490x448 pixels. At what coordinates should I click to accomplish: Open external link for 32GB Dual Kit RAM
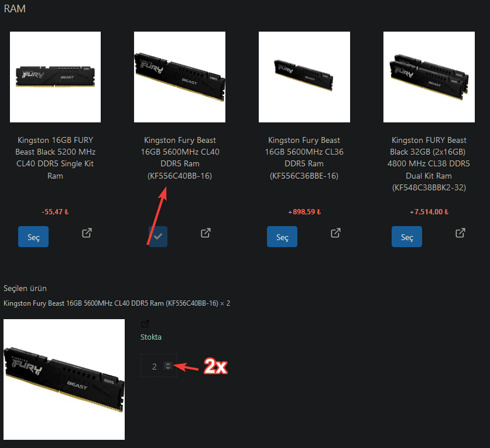(x=460, y=233)
